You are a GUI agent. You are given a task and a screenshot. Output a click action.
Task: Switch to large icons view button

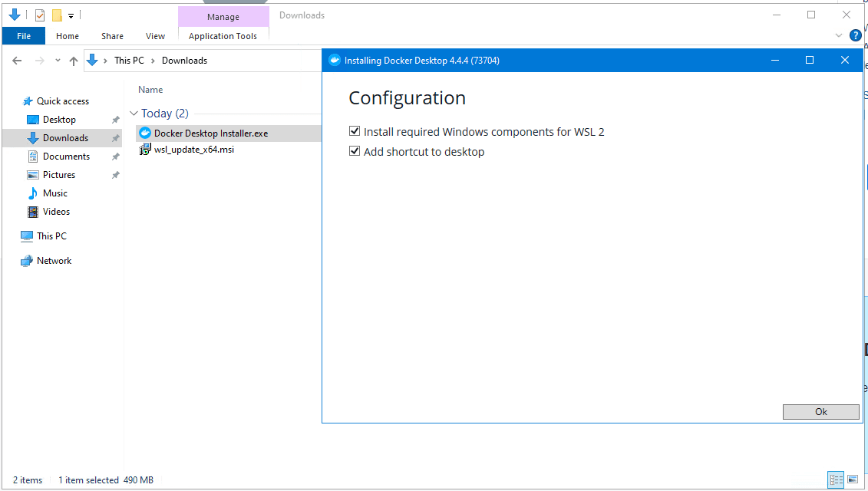coord(852,479)
